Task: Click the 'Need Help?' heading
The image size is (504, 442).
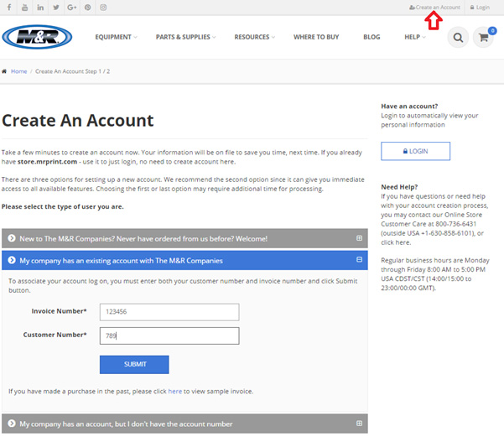Action: coord(399,187)
